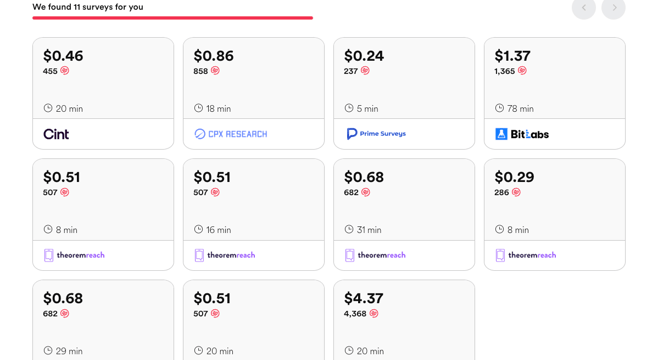The height and width of the screenshot is (360, 669).
Task: Click the coin icon beside 286
Action: point(516,192)
